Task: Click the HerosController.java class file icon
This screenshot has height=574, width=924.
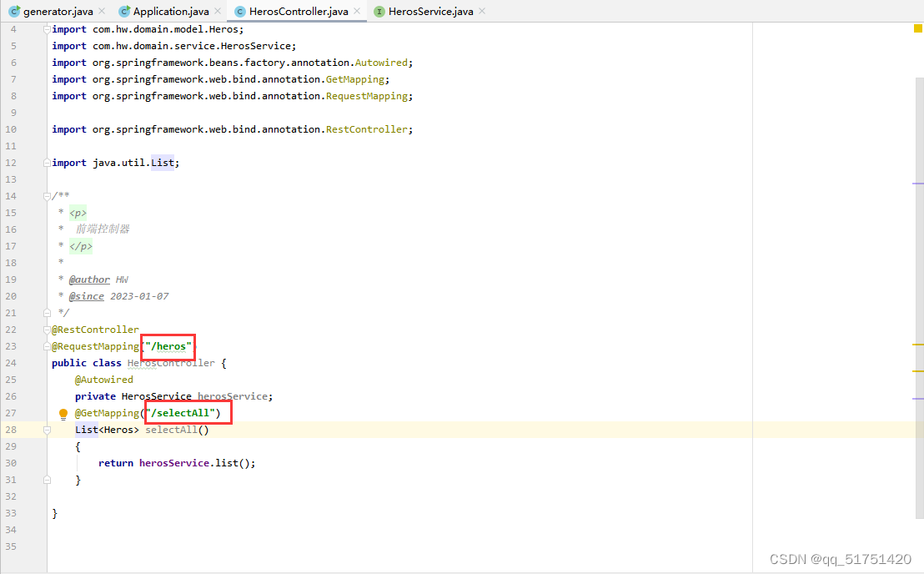Action: (x=240, y=11)
